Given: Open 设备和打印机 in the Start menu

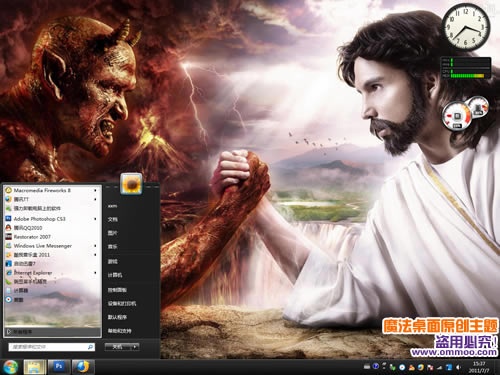Looking at the screenshot, I should [x=121, y=304].
